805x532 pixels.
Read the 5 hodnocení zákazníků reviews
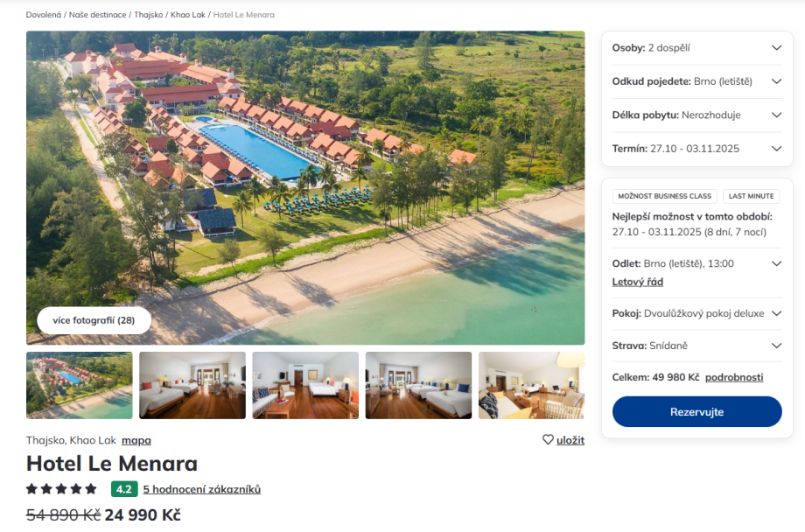pyautogui.click(x=202, y=489)
